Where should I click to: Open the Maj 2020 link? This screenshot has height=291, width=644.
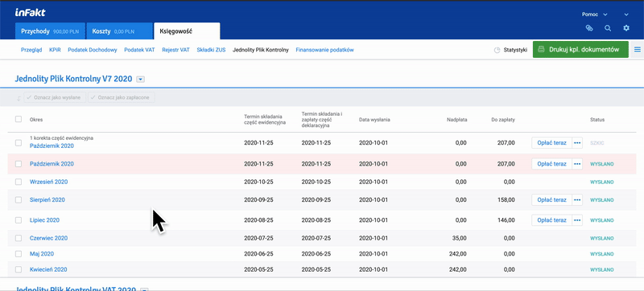[42, 254]
